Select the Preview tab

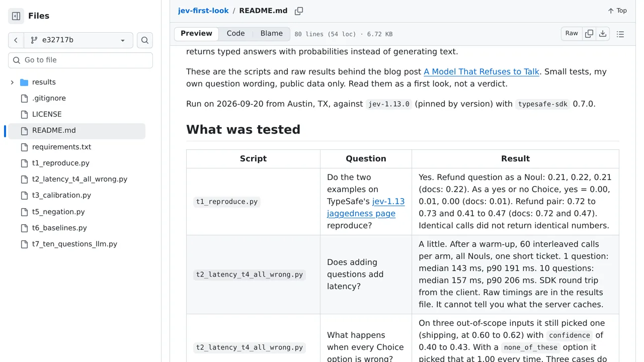tap(196, 34)
